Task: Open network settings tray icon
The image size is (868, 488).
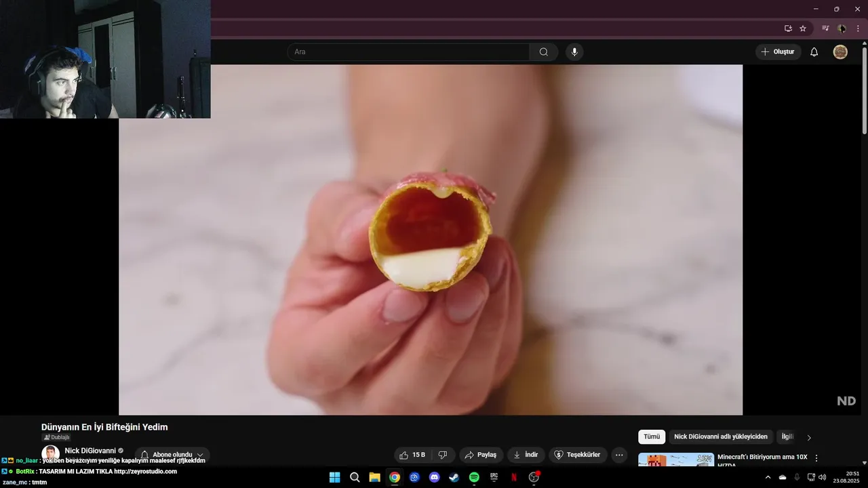Action: tap(811, 477)
